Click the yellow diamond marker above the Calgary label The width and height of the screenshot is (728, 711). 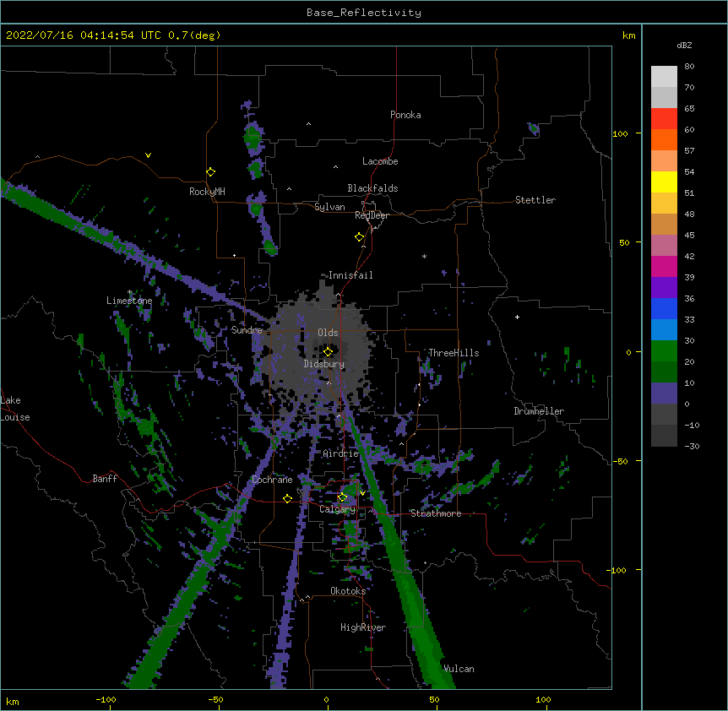pos(342,497)
